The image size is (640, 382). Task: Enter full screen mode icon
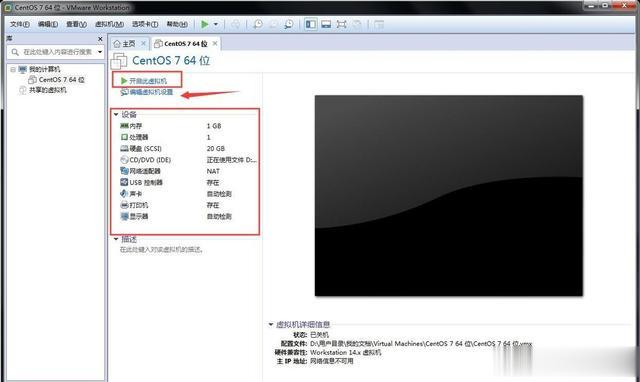pos(341,24)
